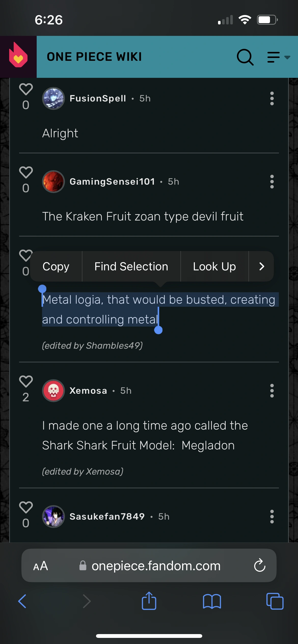Tap Xemosa's skull avatar

pyautogui.click(x=53, y=391)
